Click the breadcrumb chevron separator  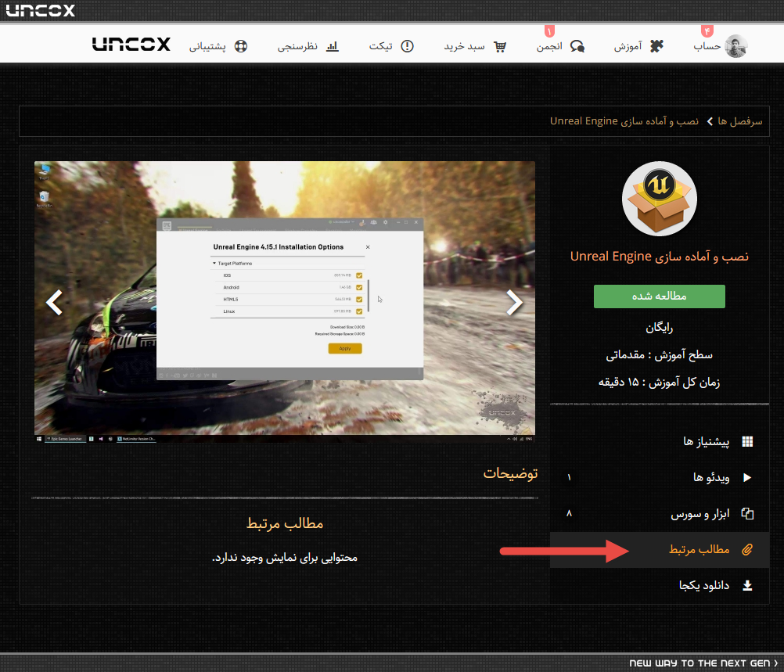pos(710,121)
